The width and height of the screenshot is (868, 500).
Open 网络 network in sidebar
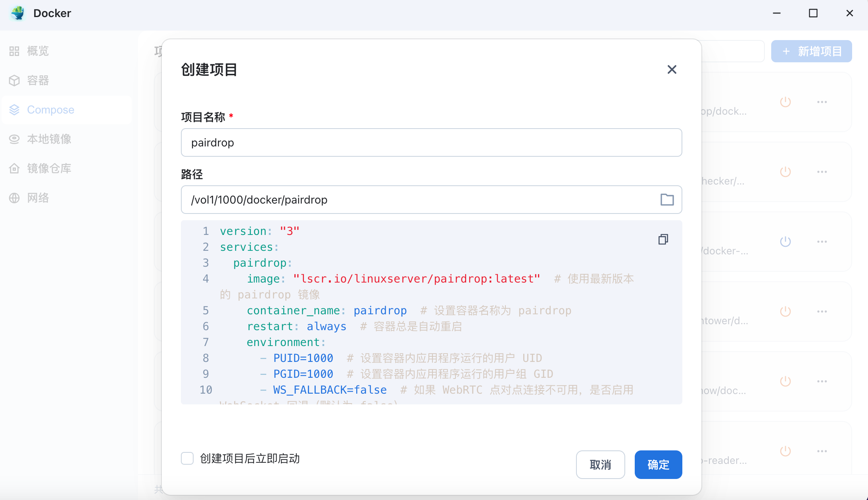click(x=66, y=198)
